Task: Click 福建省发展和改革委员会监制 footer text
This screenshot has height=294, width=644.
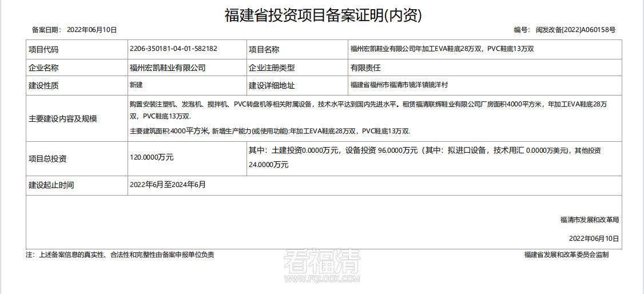Action: pyautogui.click(x=566, y=255)
